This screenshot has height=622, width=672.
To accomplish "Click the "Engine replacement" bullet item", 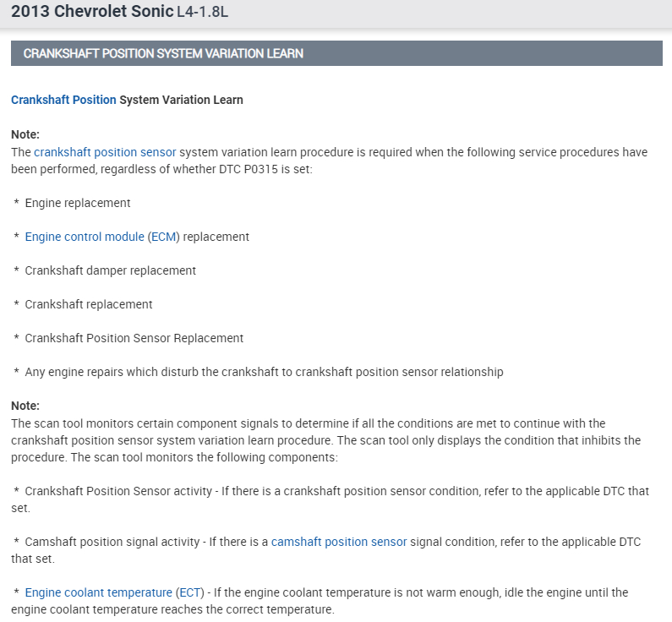I will pyautogui.click(x=78, y=203).
